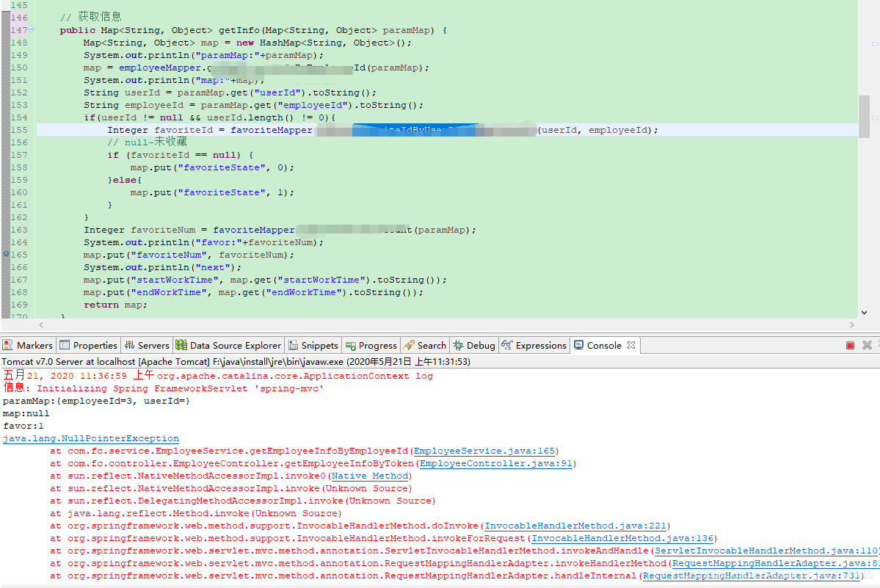Open the Data Source Explorer view
The image size is (880, 588).
point(228,345)
